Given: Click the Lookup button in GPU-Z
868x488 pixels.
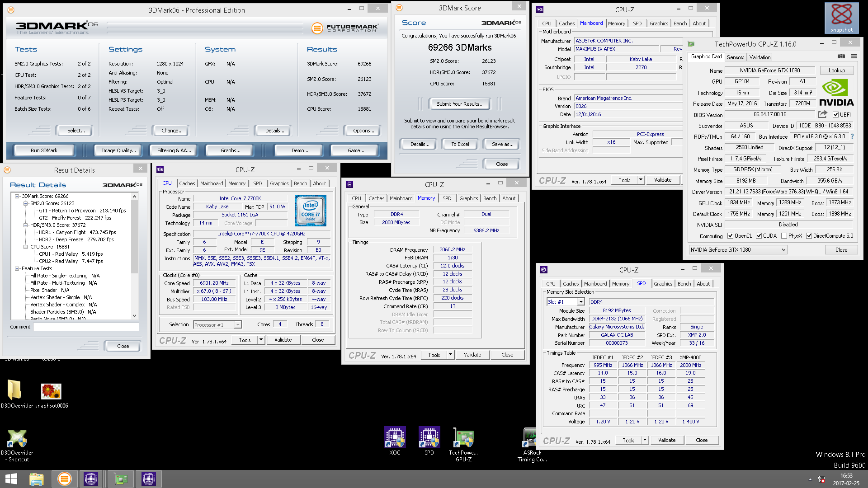Looking at the screenshot, I should click(x=836, y=70).
